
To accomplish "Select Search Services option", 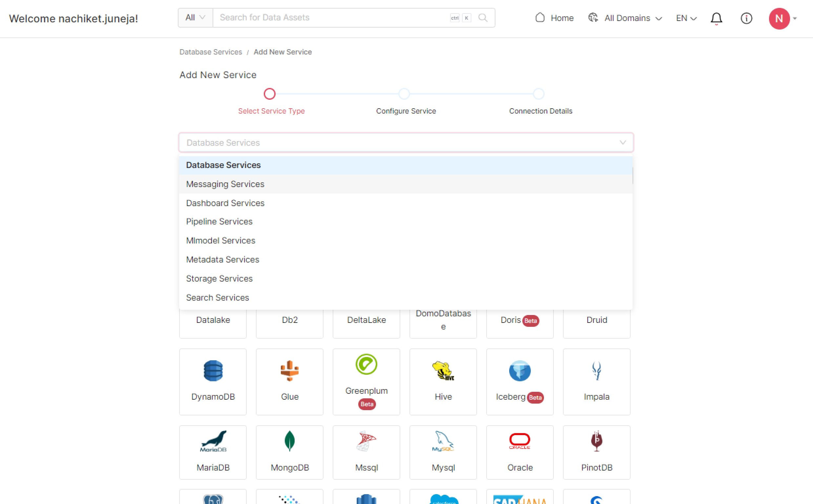I will pyautogui.click(x=406, y=297).
